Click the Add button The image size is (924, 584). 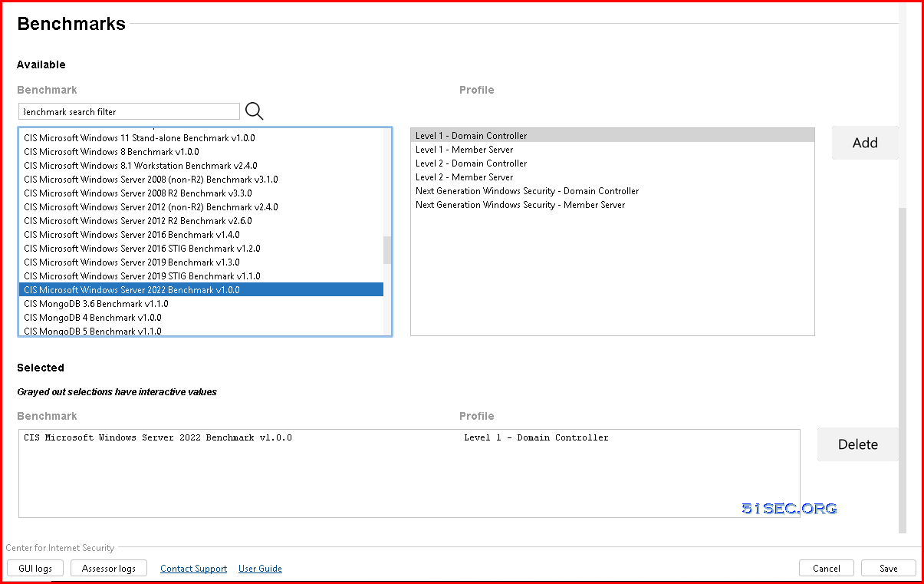click(x=865, y=143)
